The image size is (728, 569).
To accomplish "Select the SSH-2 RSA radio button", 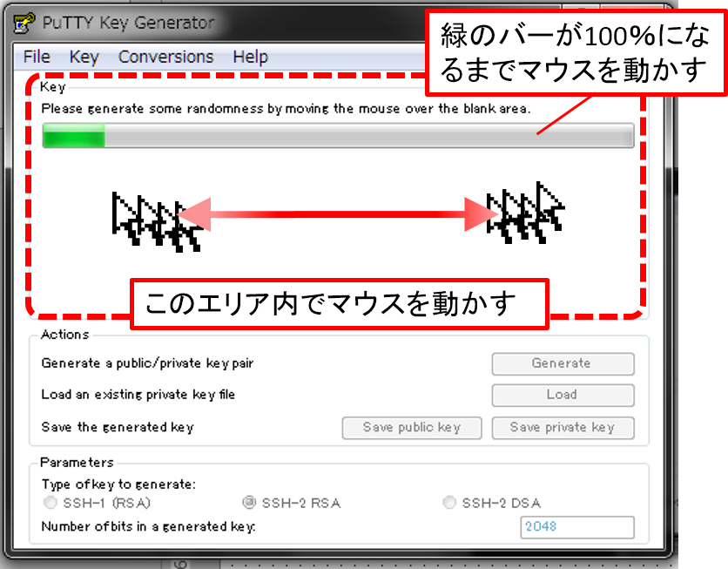I will 249,503.
